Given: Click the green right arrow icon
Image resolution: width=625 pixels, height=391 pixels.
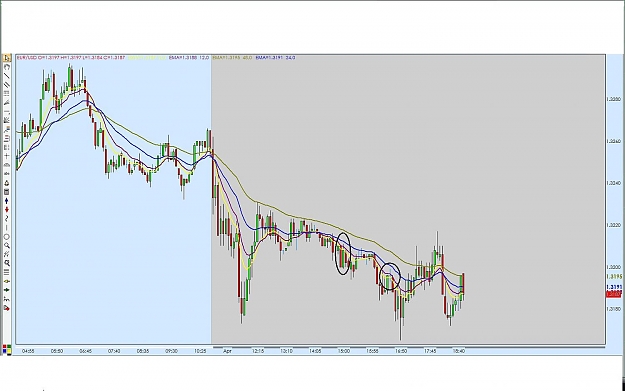Looking at the screenshot, I should 7,290.
